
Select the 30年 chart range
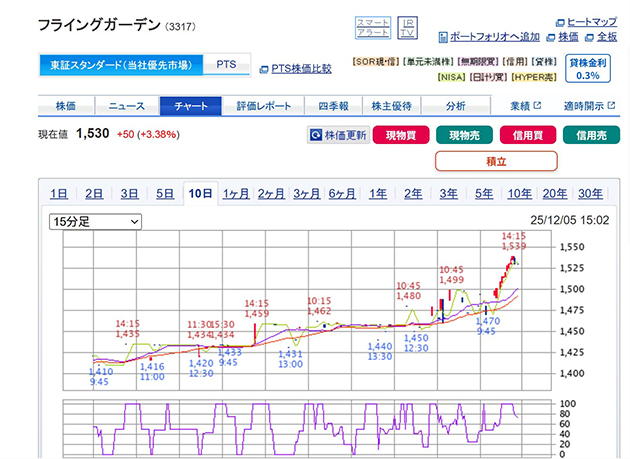click(590, 194)
